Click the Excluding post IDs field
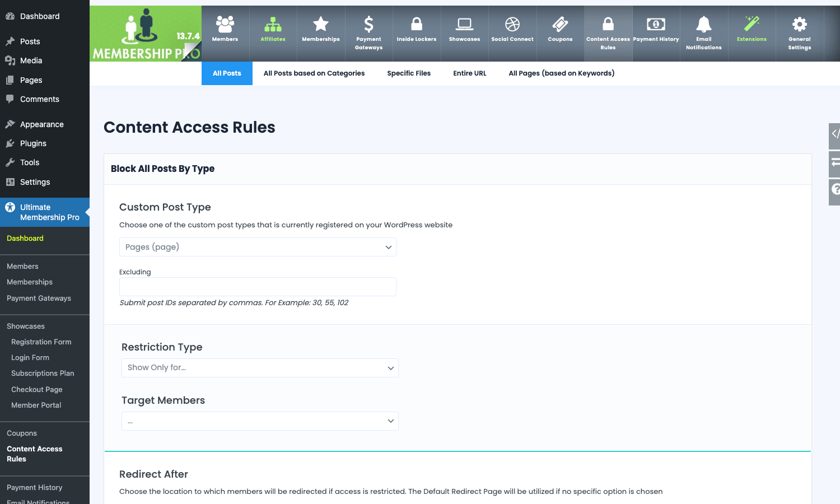Image resolution: width=840 pixels, height=504 pixels. point(258,287)
